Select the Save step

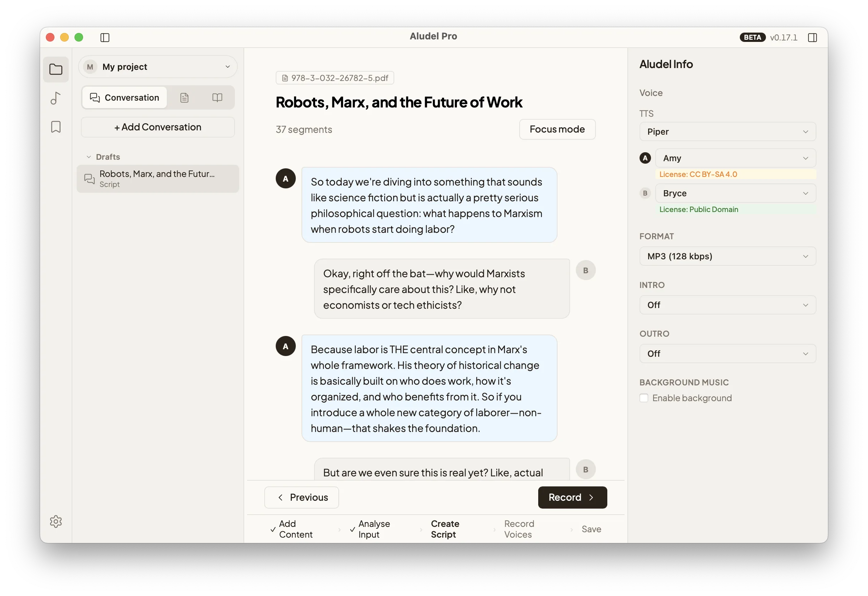tap(591, 529)
